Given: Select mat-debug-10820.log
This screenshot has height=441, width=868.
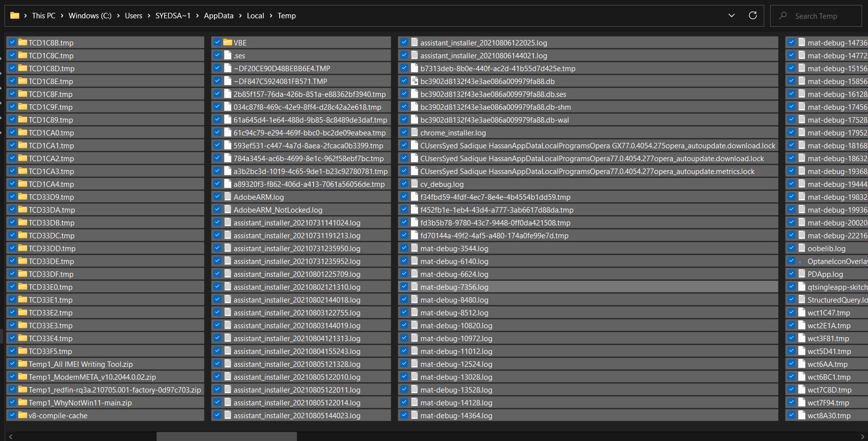Looking at the screenshot, I should [588, 325].
